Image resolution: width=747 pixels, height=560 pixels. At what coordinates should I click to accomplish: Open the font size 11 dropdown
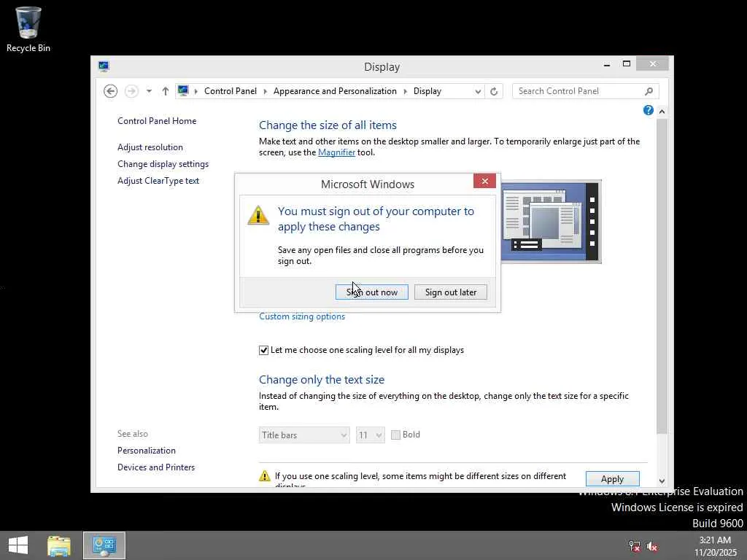coord(370,435)
